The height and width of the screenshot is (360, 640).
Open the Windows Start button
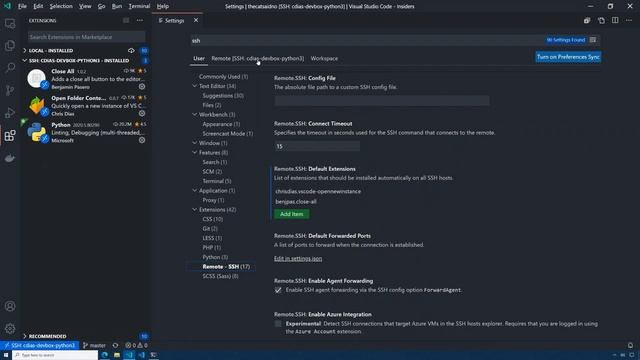pyautogui.click(x=6, y=355)
